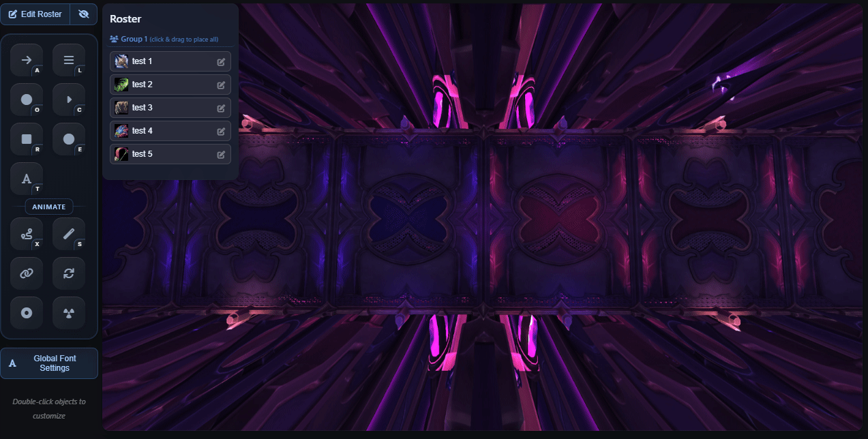Select the path animation tool

pyautogui.click(x=27, y=234)
